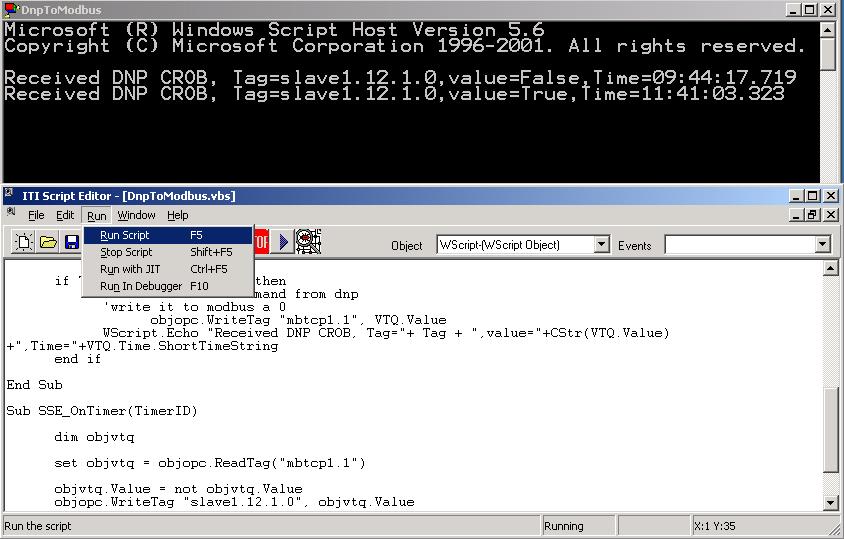Click console line with value=False
This screenshot has height=539, width=844.
click(x=400, y=78)
